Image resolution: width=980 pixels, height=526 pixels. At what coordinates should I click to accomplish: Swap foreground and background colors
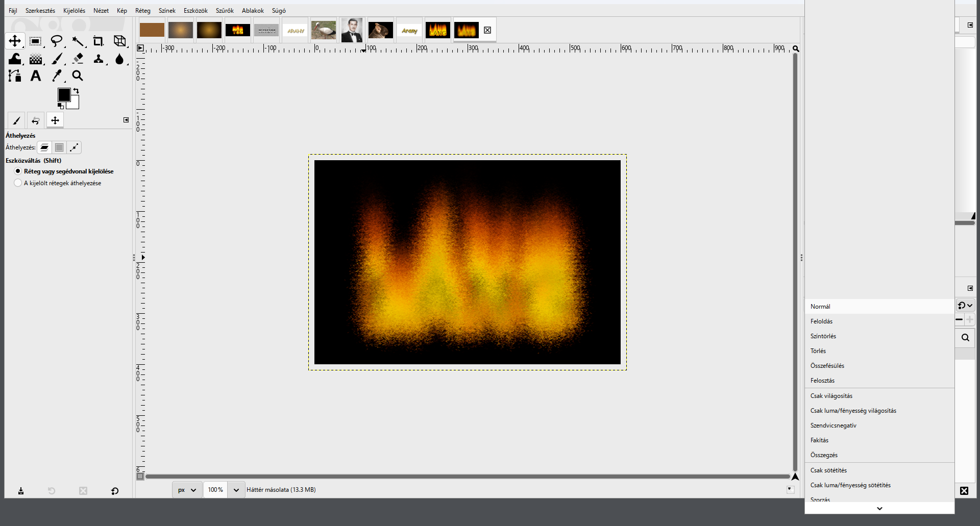pyautogui.click(x=76, y=91)
